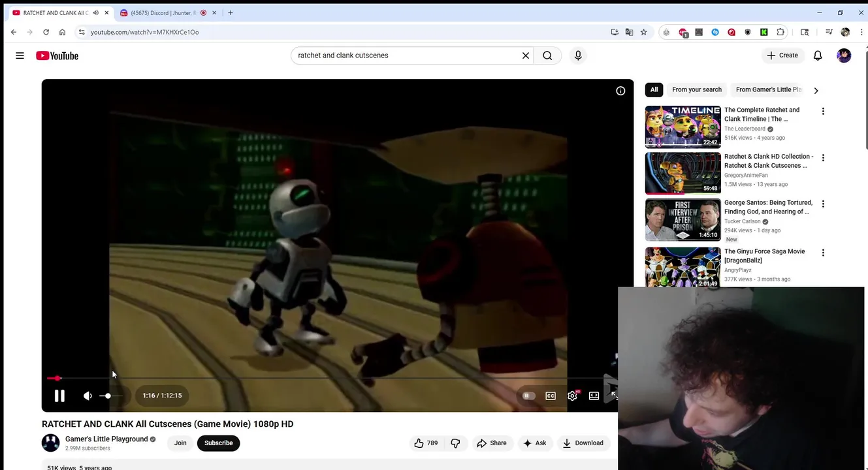Viewport: 868px width, 470px height.
Task: Open the green K extension icon
Action: (764, 32)
